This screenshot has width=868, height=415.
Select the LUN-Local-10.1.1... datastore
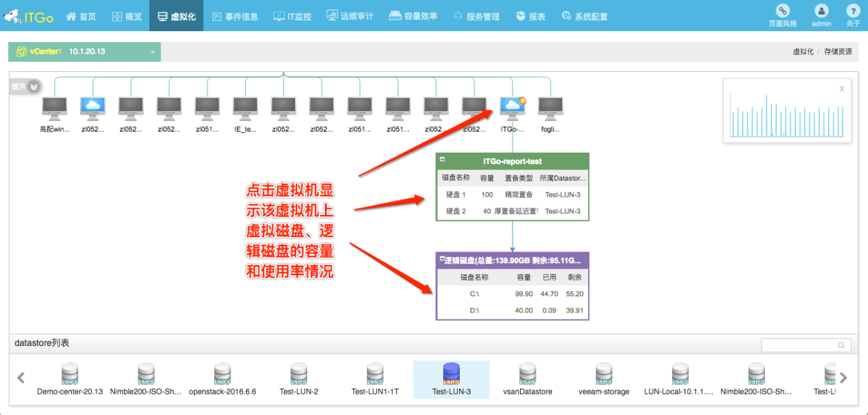[x=680, y=379]
